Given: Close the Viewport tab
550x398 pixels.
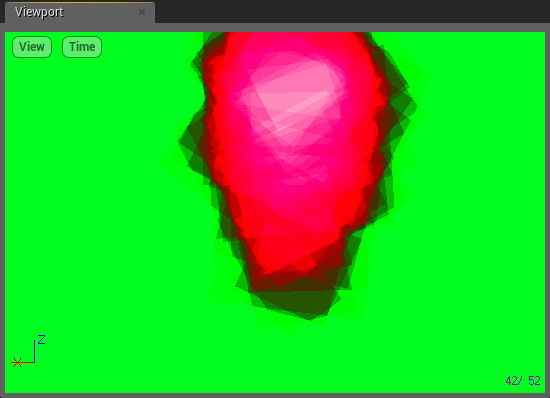Looking at the screenshot, I should click(142, 12).
